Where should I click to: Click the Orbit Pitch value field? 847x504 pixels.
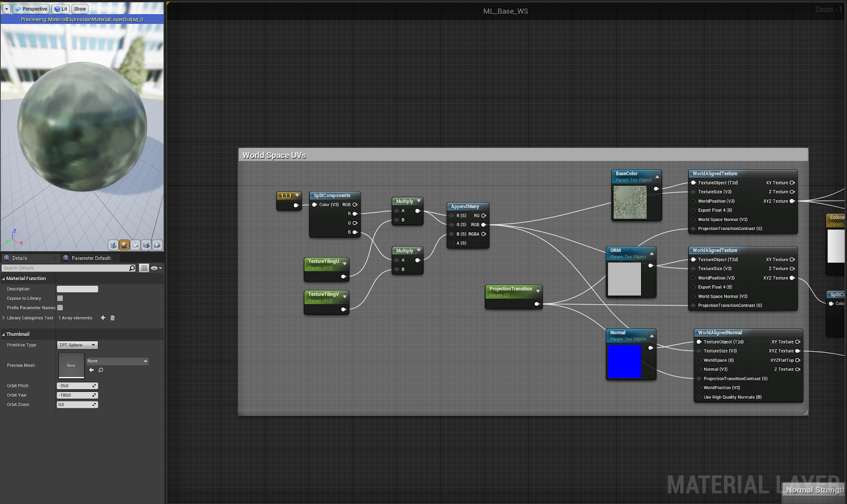pos(77,386)
